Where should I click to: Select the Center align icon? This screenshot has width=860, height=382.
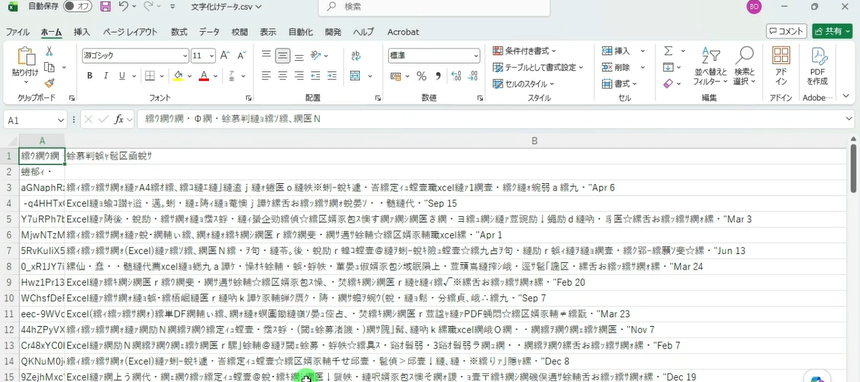(x=282, y=76)
